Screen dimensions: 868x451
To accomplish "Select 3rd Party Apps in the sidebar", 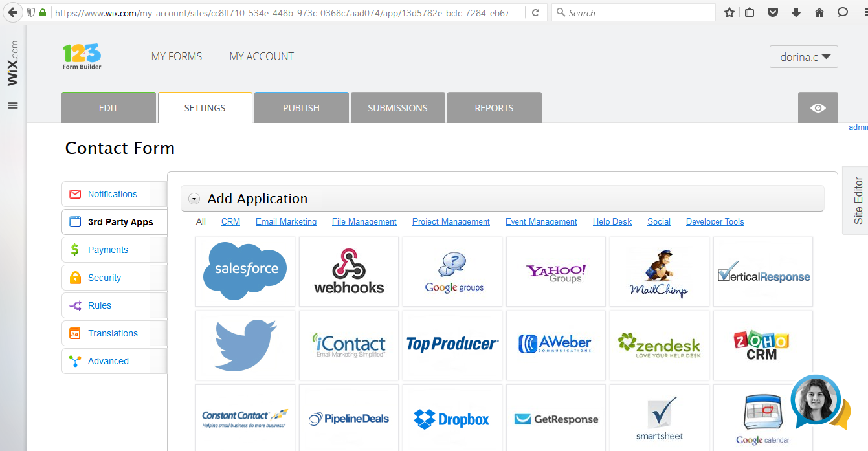I will pos(114,222).
